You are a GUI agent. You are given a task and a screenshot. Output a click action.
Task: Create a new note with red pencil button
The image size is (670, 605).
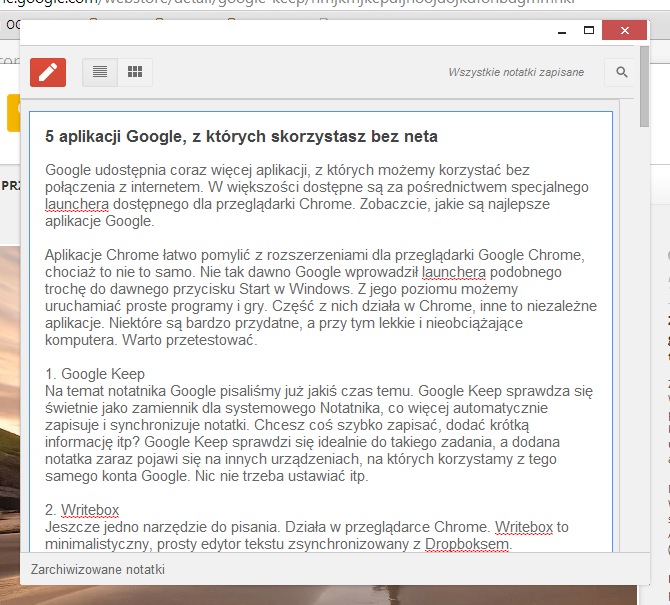[48, 72]
